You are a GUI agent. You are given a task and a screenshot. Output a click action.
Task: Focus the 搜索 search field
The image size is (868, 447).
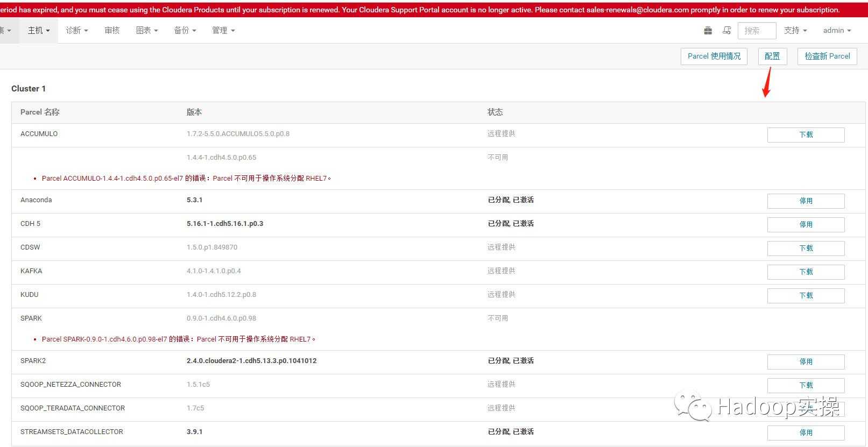tap(757, 31)
